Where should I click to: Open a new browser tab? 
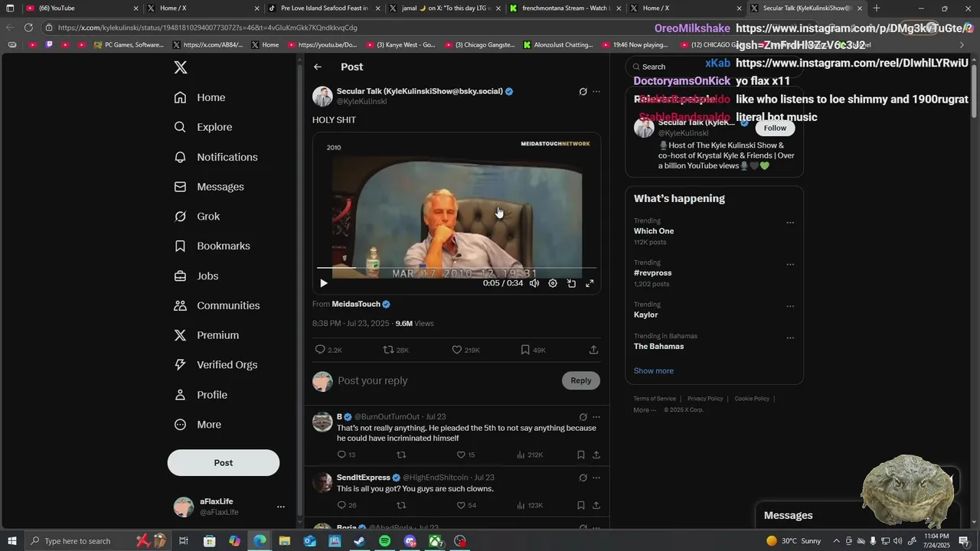click(x=877, y=8)
